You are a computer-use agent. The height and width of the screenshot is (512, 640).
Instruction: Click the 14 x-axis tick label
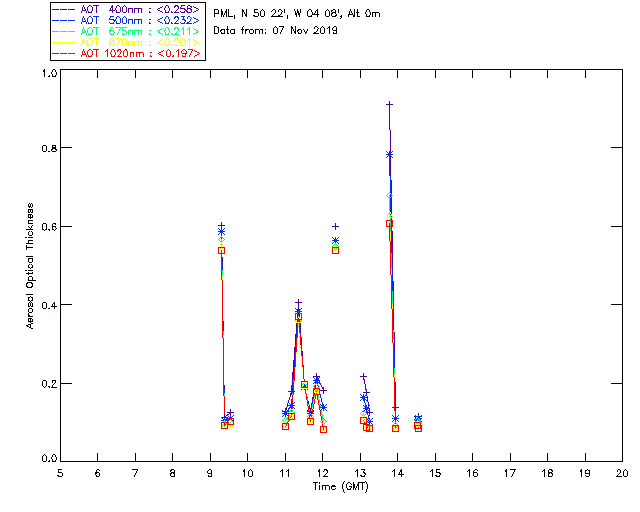pyautogui.click(x=398, y=473)
